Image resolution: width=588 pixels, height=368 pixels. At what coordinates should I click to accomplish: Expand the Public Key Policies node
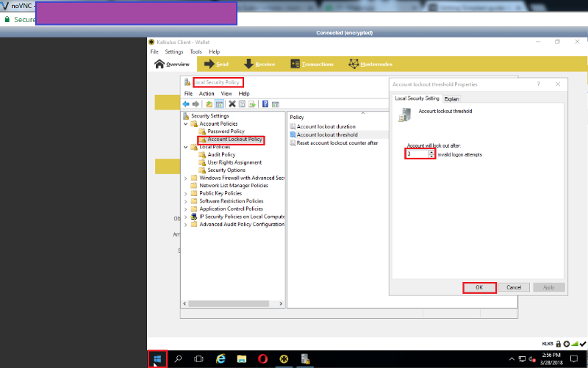click(x=186, y=193)
